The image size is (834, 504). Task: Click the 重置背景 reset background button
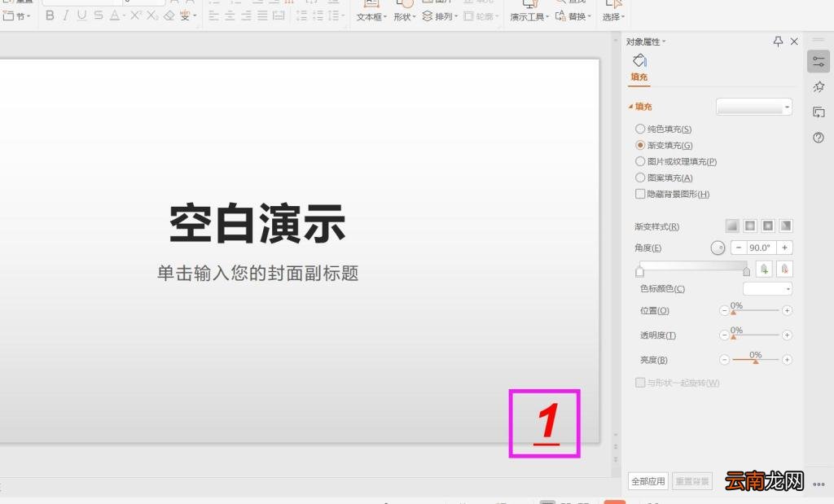coord(691,481)
